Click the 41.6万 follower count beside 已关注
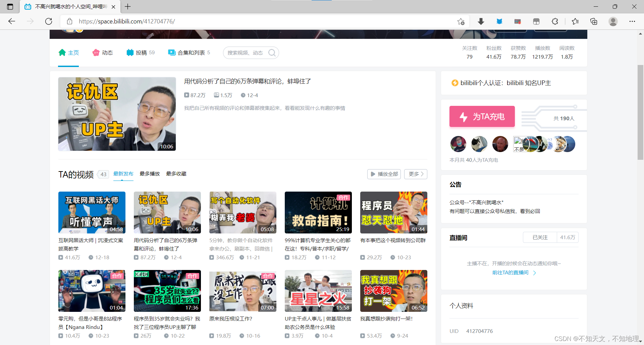Viewport: 644px width, 345px height. [568, 237]
